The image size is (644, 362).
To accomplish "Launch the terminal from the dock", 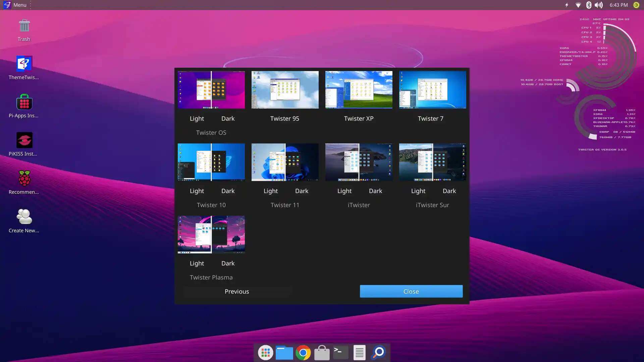I will pos(340,352).
